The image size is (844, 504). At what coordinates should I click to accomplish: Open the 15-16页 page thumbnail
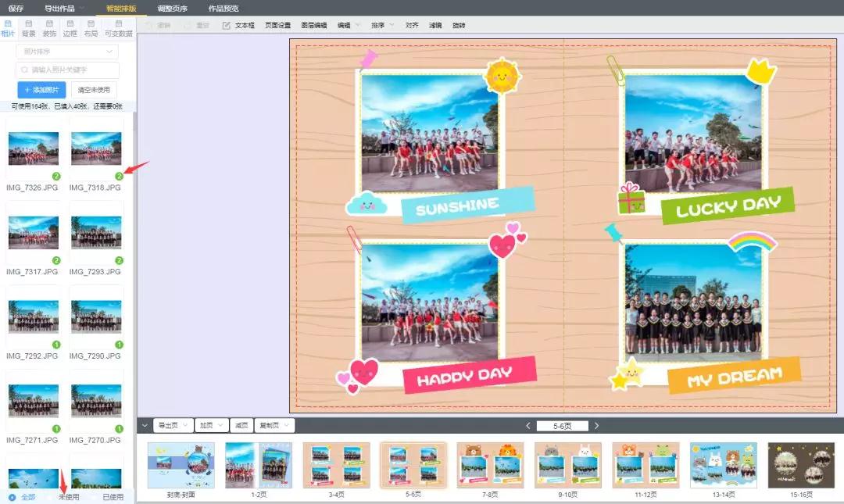tap(802, 465)
